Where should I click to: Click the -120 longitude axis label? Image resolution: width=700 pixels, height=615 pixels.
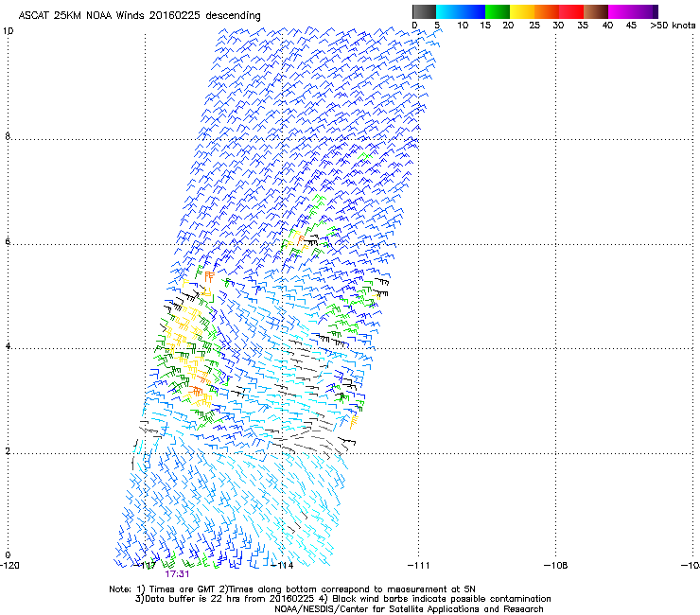pos(9,566)
